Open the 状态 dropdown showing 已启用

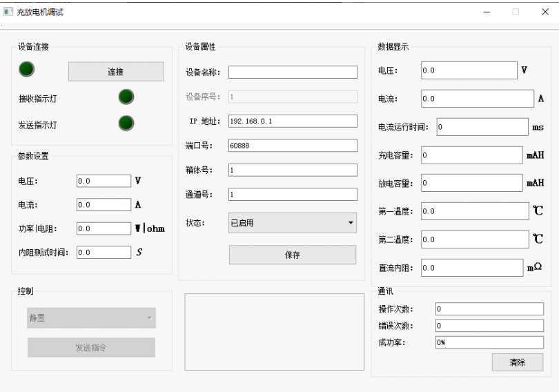point(292,223)
